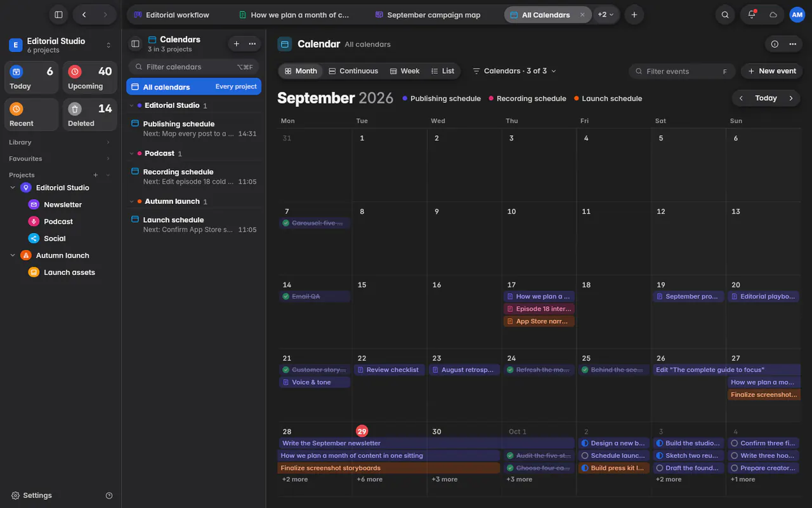
Task: Focus the Filter events field
Action: click(682, 71)
